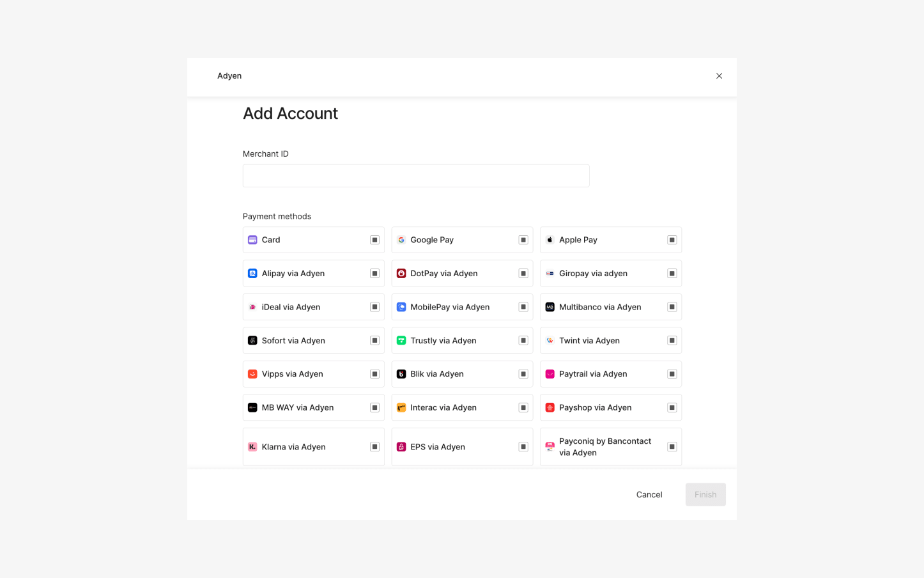Click the Twint via Adyen label
The width and height of the screenshot is (924, 578).
click(x=589, y=341)
